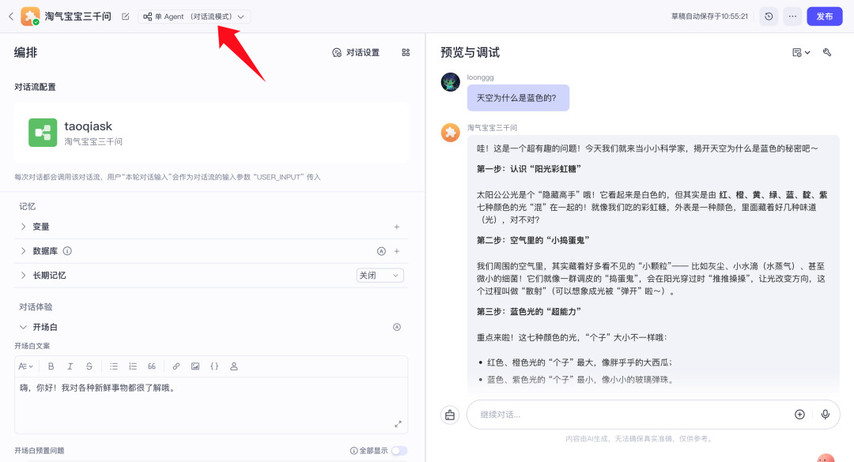Open the more options ellipsis menu
This screenshot has height=462, width=854.
(x=792, y=16)
